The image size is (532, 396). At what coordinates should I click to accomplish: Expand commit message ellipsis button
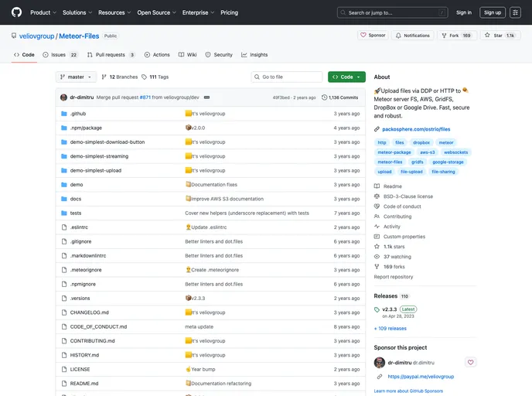(206, 97)
